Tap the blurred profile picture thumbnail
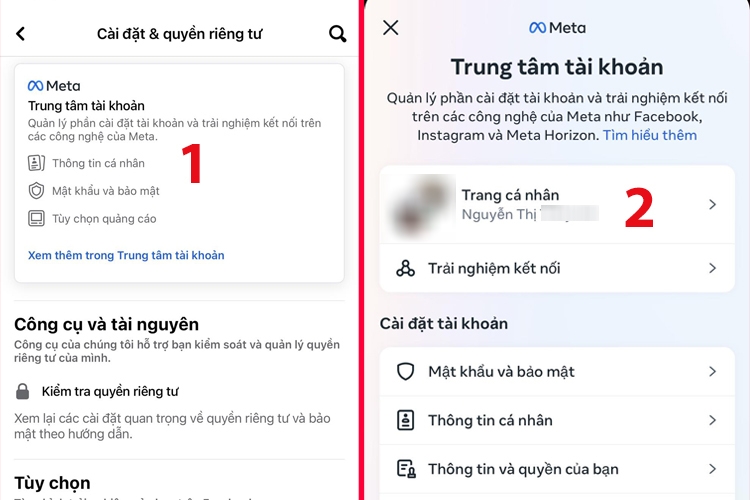 pyautogui.click(x=419, y=205)
